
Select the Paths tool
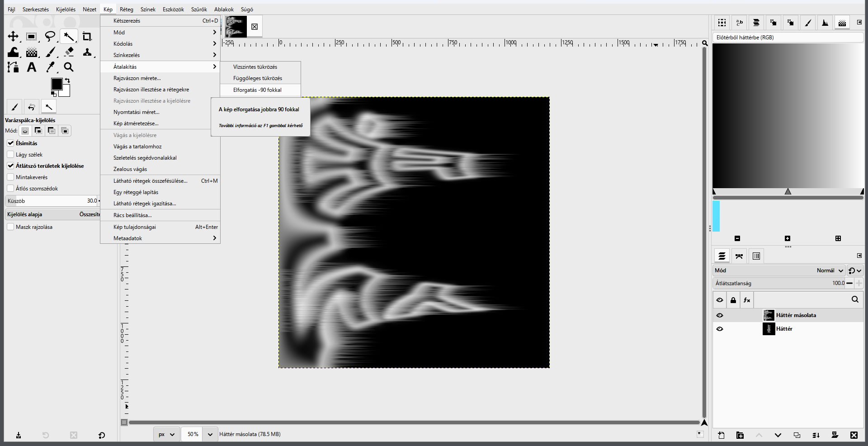(13, 67)
